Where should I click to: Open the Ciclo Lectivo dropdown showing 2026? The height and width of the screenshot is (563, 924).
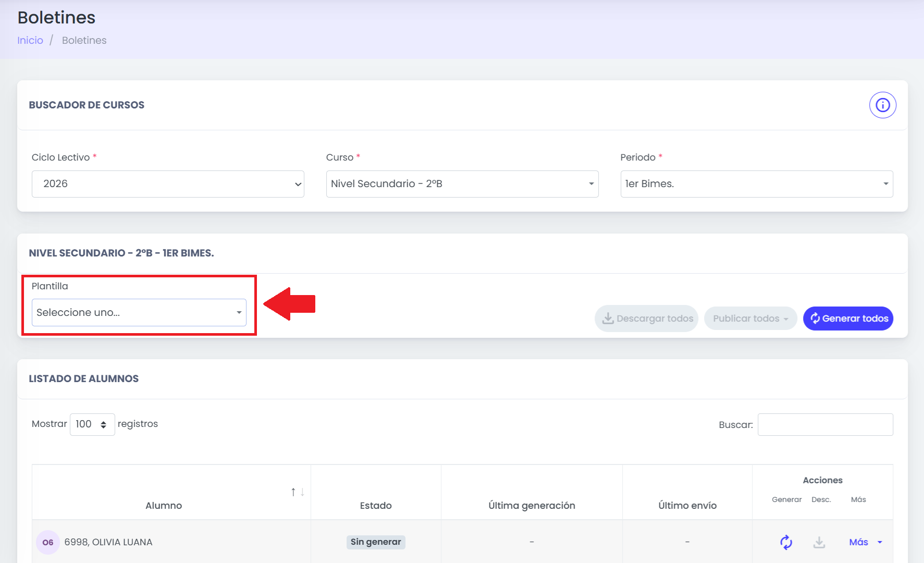coord(168,184)
